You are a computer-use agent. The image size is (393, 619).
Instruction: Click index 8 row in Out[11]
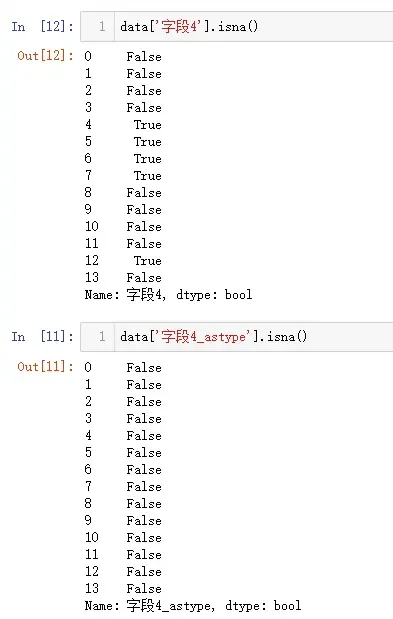pyautogui.click(x=123, y=504)
